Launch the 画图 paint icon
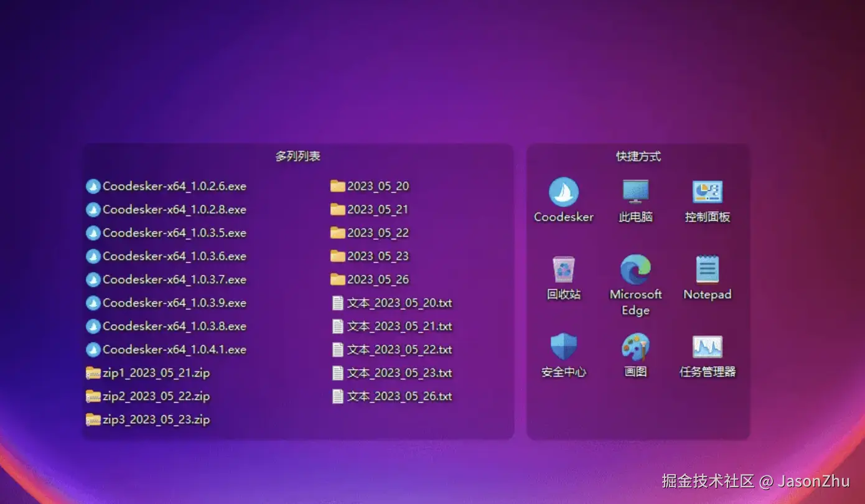 (x=635, y=347)
